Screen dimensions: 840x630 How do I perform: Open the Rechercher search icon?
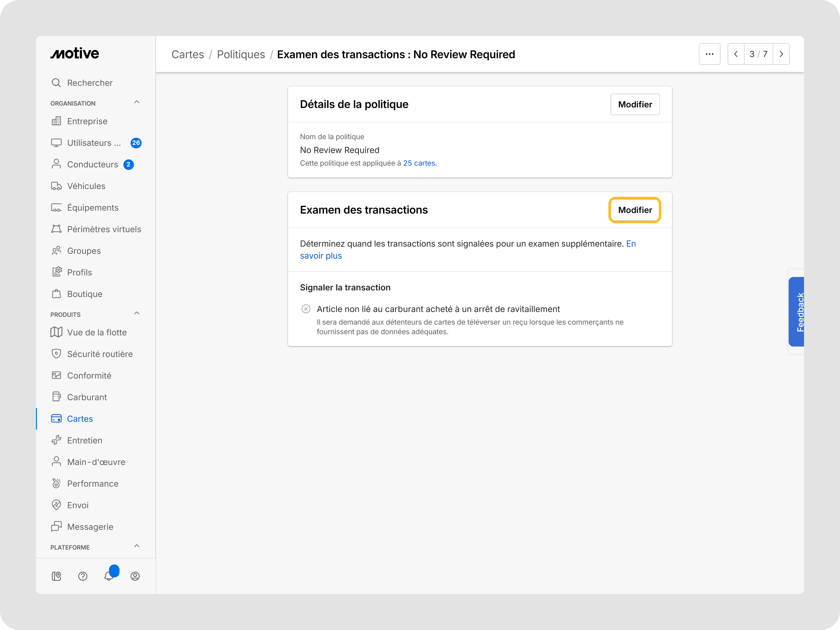[56, 83]
